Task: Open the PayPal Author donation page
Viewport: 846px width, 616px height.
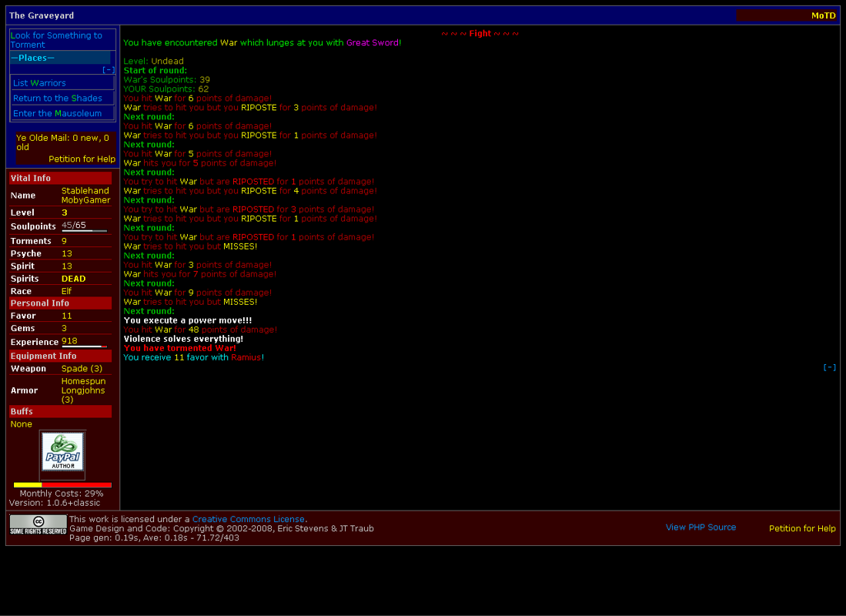Action: pyautogui.click(x=62, y=452)
